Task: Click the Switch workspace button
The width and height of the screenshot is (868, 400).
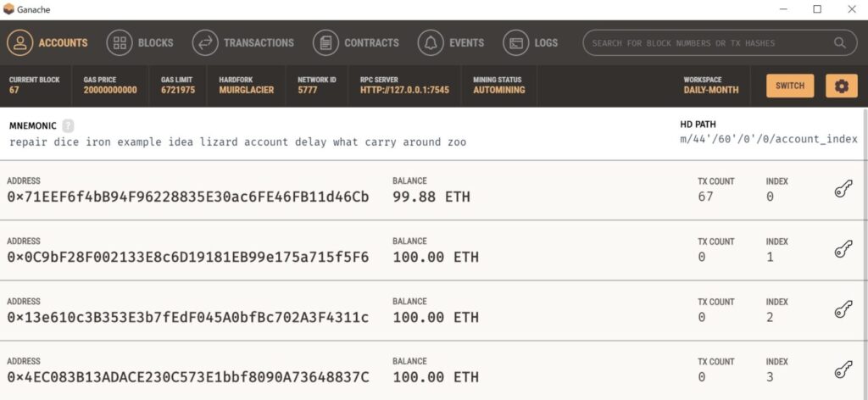Action: tap(790, 86)
